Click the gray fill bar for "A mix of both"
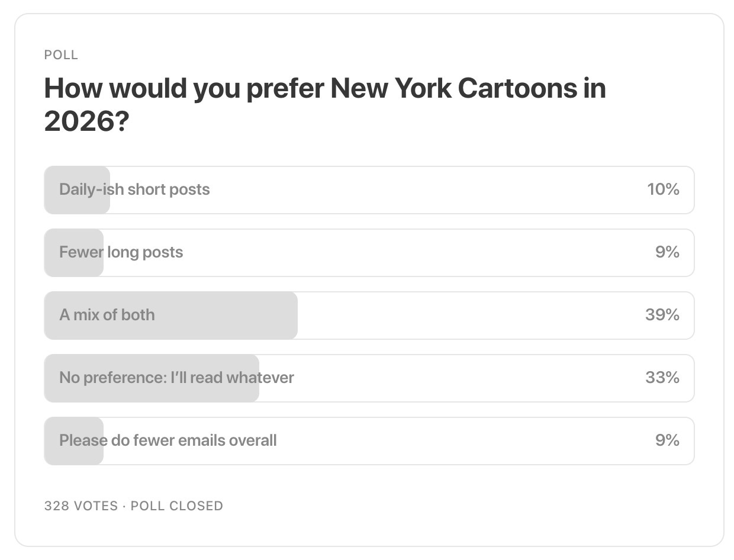The height and width of the screenshot is (560, 734). pyautogui.click(x=225, y=316)
